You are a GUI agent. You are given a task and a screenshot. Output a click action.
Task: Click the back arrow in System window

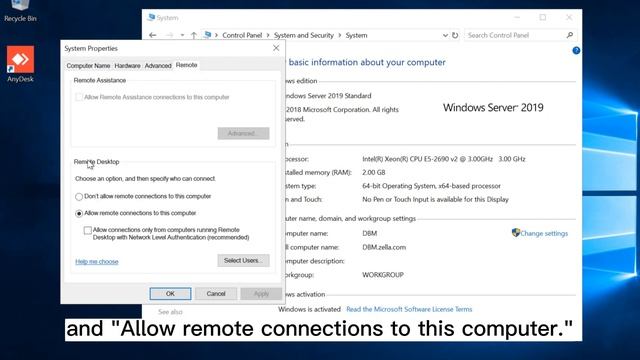(153, 36)
